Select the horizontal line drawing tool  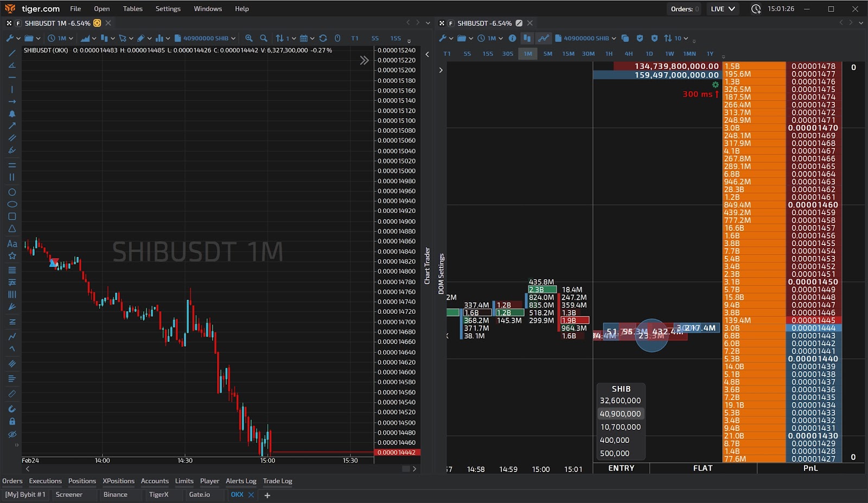(12, 78)
